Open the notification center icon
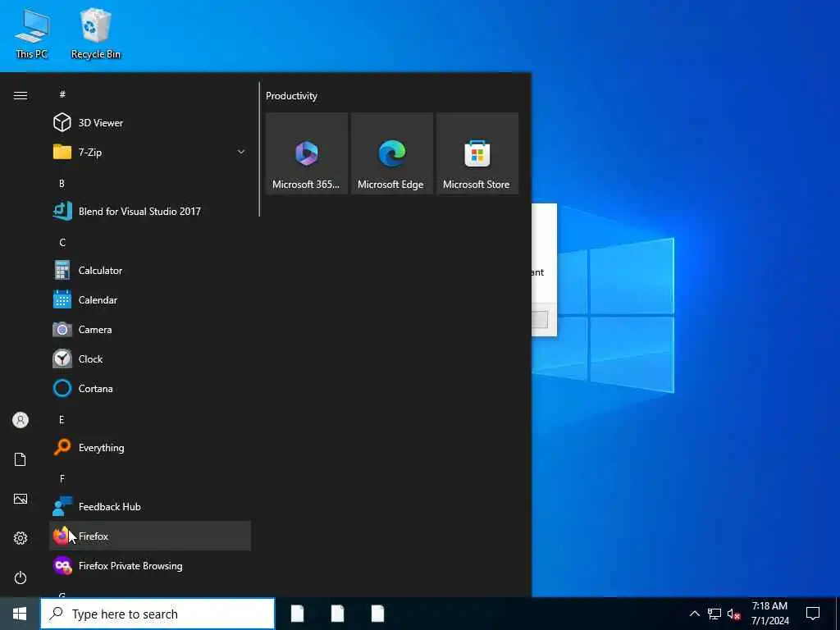Screen dimensions: 840x630 (813, 614)
